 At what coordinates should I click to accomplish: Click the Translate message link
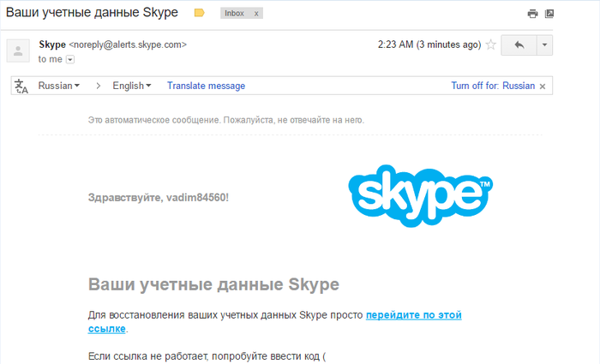click(x=206, y=86)
